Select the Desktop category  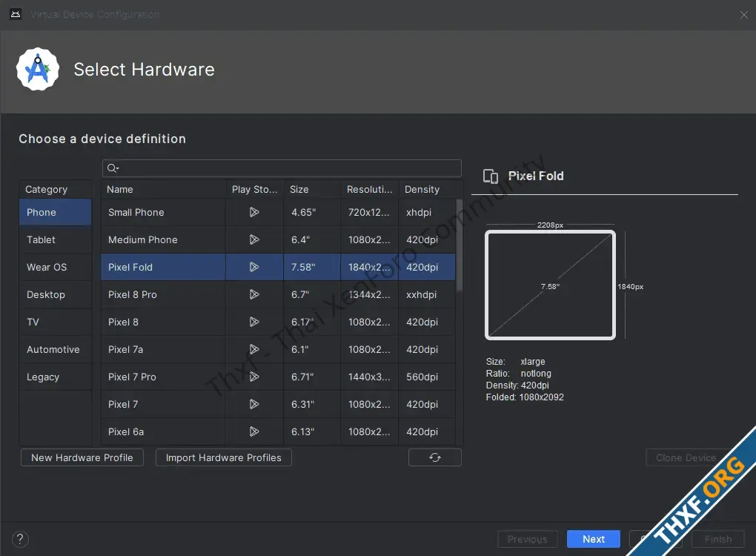click(56, 294)
